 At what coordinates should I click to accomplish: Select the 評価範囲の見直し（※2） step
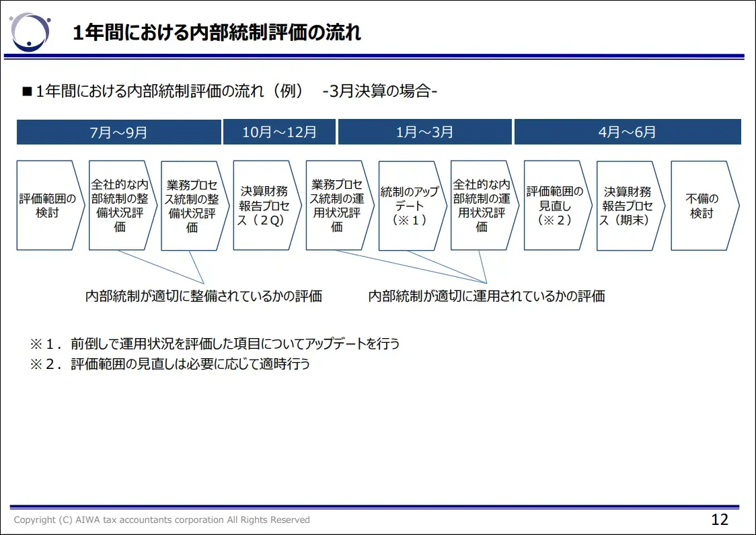pyautogui.click(x=553, y=204)
